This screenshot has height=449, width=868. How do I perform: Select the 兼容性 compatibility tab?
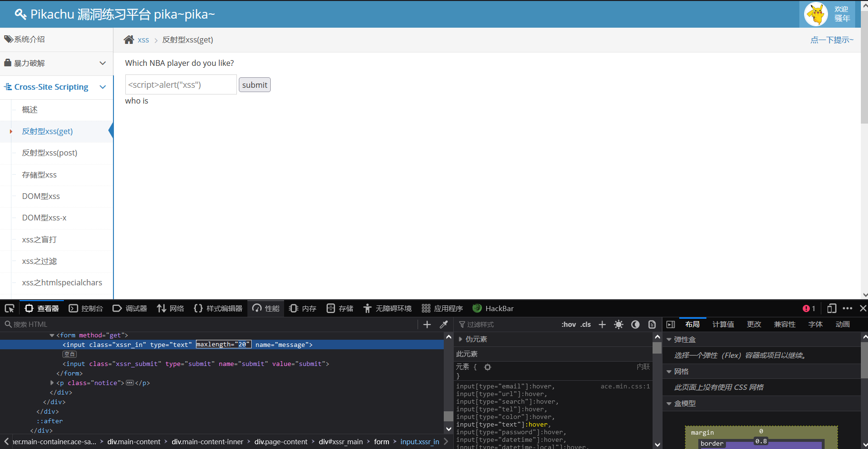coord(785,324)
